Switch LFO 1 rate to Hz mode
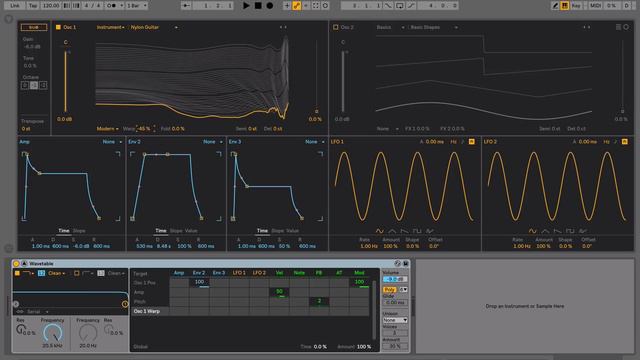640x360 pixels. (x=453, y=142)
